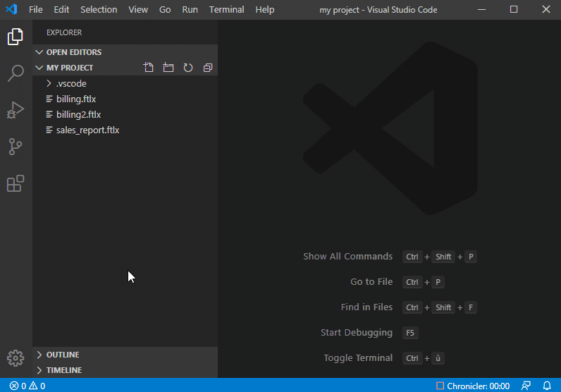Viewport: 561px width, 392px height.
Task: Open the Go menu
Action: (165, 10)
